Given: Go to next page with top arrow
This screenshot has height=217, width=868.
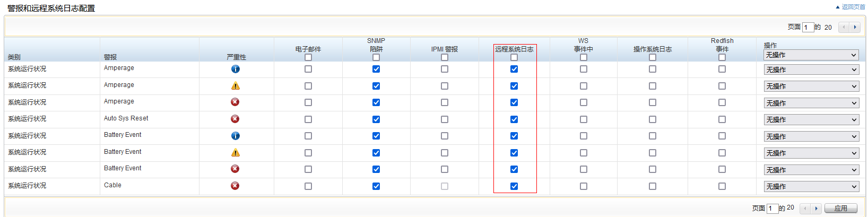Looking at the screenshot, I should coord(855,27).
